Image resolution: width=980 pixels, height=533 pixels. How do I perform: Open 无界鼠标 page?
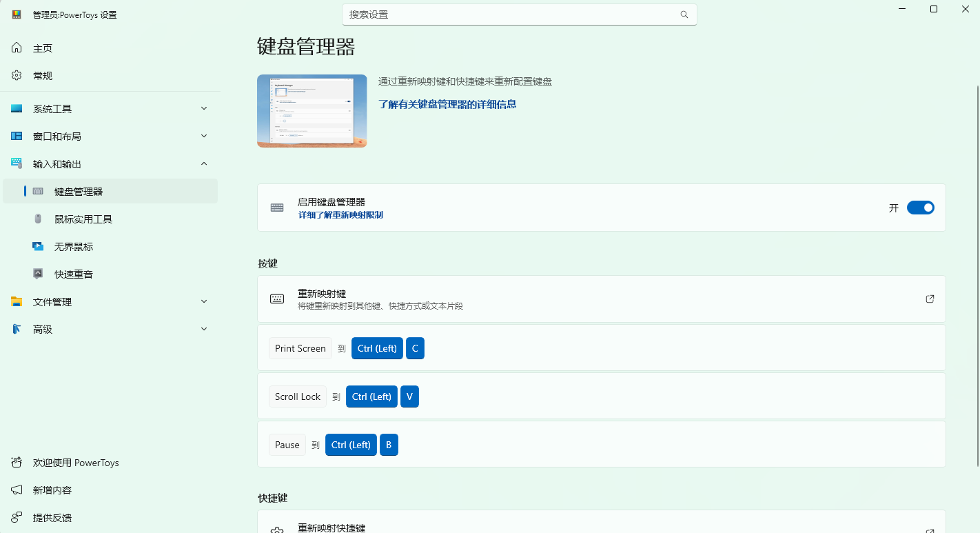(x=110, y=247)
